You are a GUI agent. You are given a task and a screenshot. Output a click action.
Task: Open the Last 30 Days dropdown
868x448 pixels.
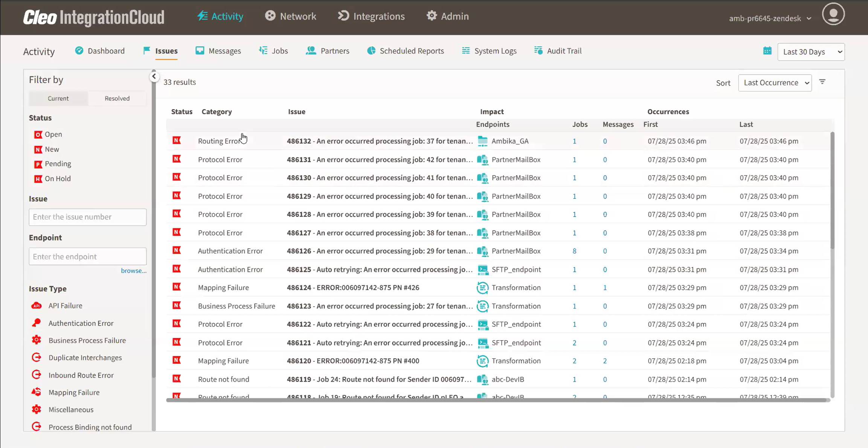point(811,52)
